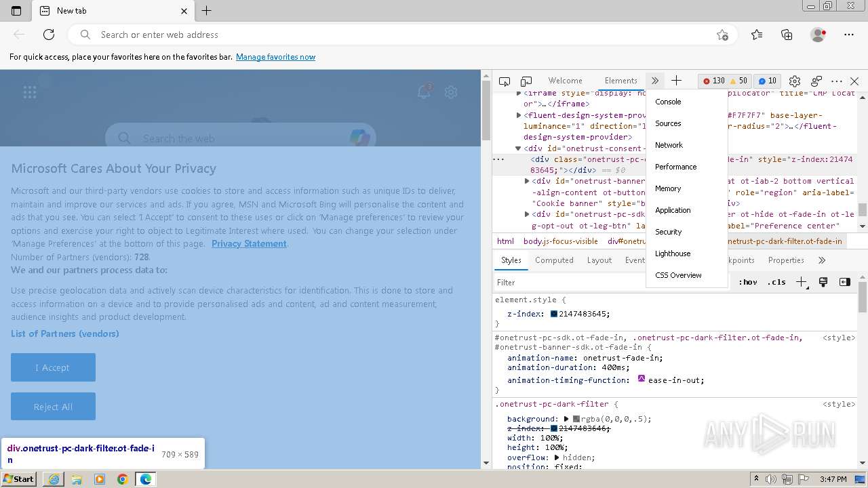Open the Computed pane tab
This screenshot has width=868, height=488.
tap(554, 260)
